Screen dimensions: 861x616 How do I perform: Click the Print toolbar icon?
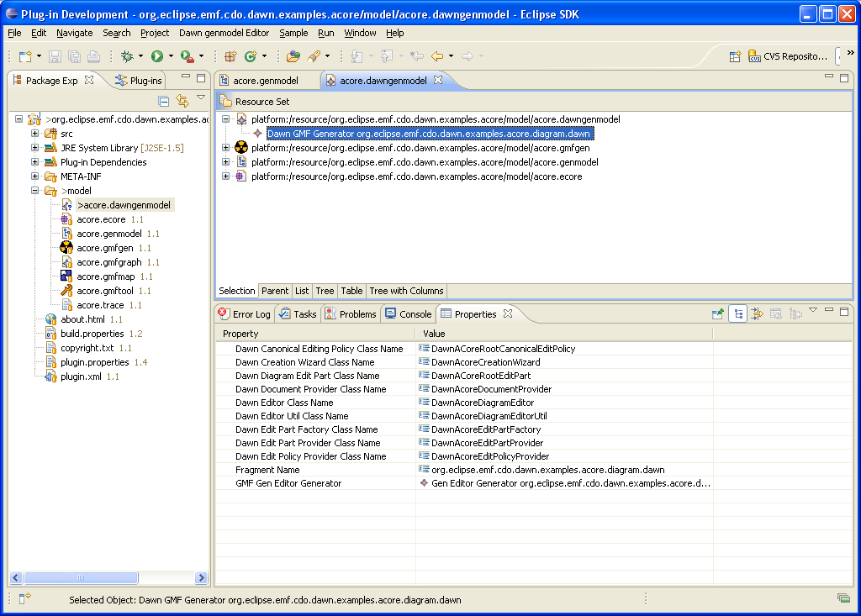coord(94,56)
